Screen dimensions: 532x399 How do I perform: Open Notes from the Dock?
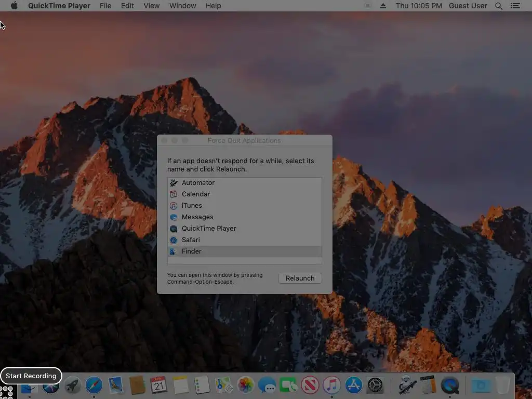[180, 385]
